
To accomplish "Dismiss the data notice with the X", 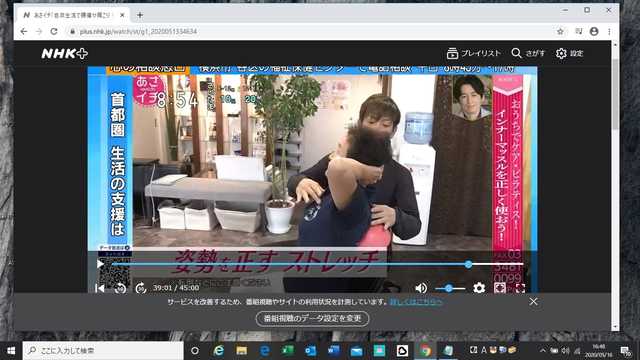I will (533, 302).
